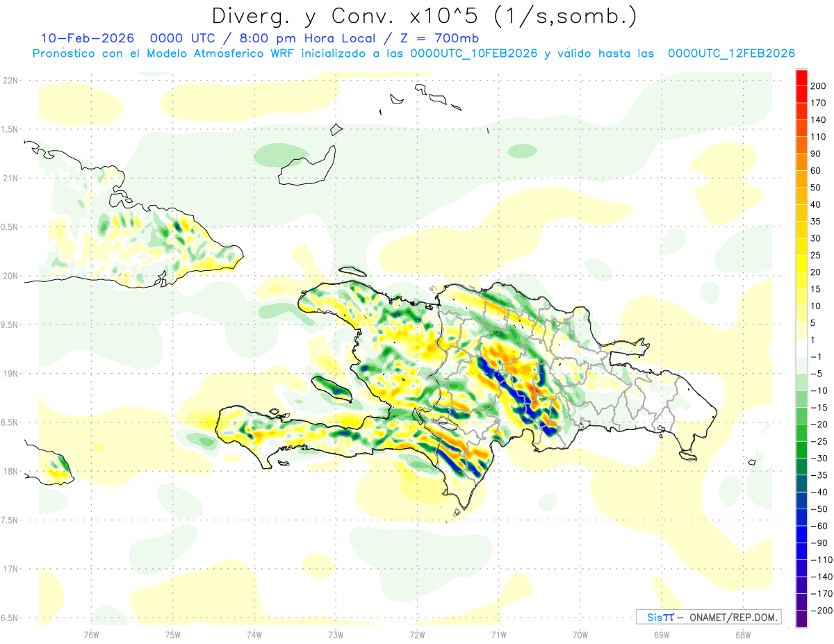This screenshot has width=834, height=644.
Task: Click the color bar label "-5"
Action: pos(818,374)
